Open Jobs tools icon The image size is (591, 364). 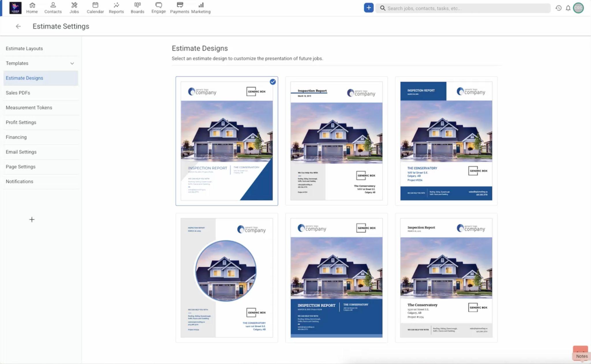[74, 5]
